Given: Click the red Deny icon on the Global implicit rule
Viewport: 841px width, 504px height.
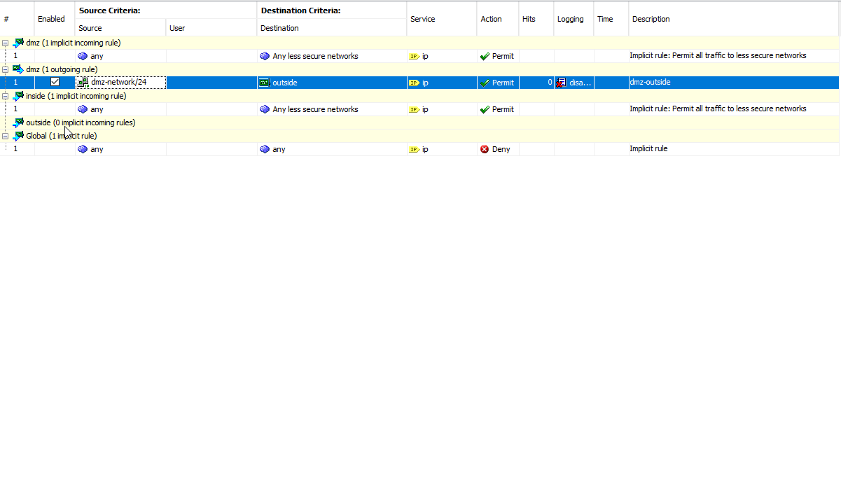Looking at the screenshot, I should [483, 149].
